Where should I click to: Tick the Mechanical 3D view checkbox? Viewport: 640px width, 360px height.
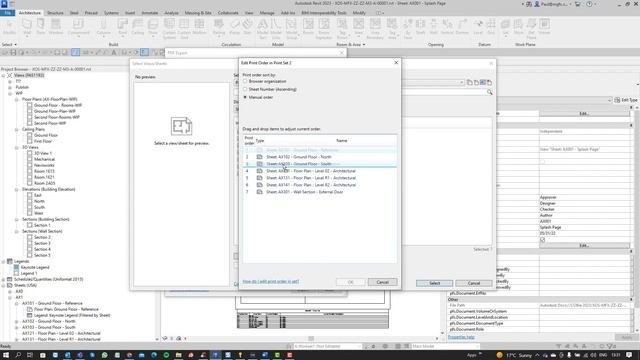[29, 159]
